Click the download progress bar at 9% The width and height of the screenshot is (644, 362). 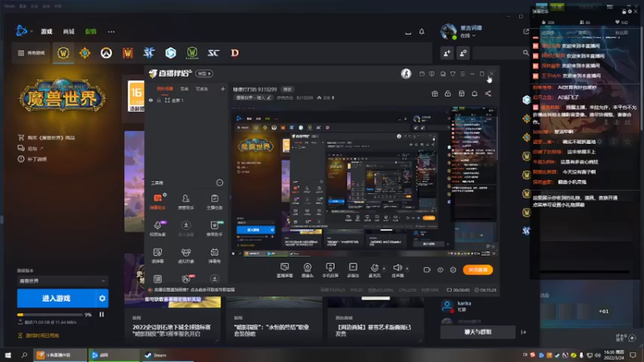[x=49, y=315]
